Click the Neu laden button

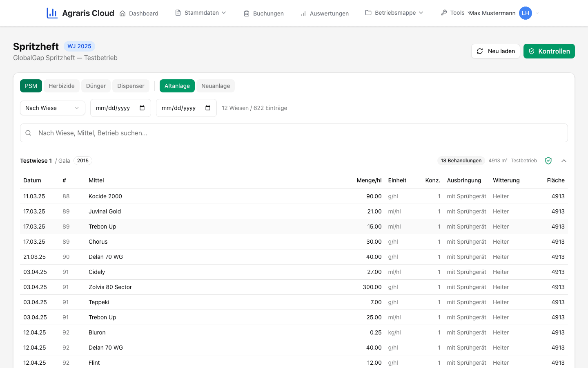click(x=496, y=51)
